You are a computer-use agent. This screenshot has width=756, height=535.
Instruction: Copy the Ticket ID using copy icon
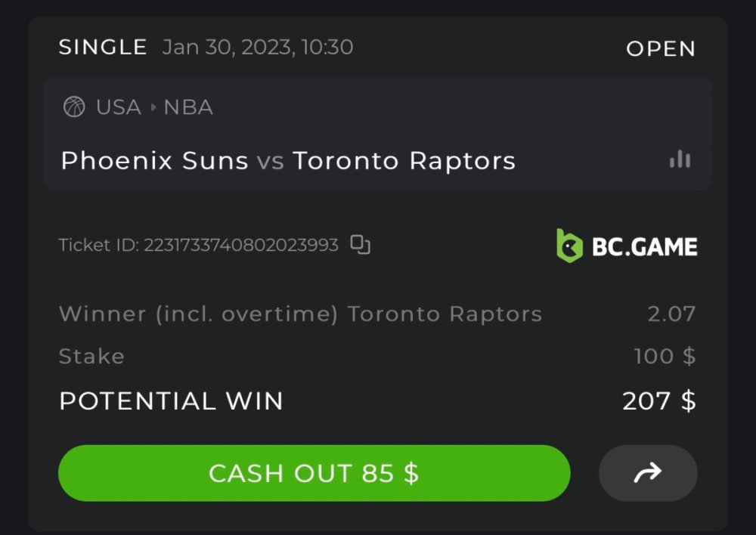361,245
